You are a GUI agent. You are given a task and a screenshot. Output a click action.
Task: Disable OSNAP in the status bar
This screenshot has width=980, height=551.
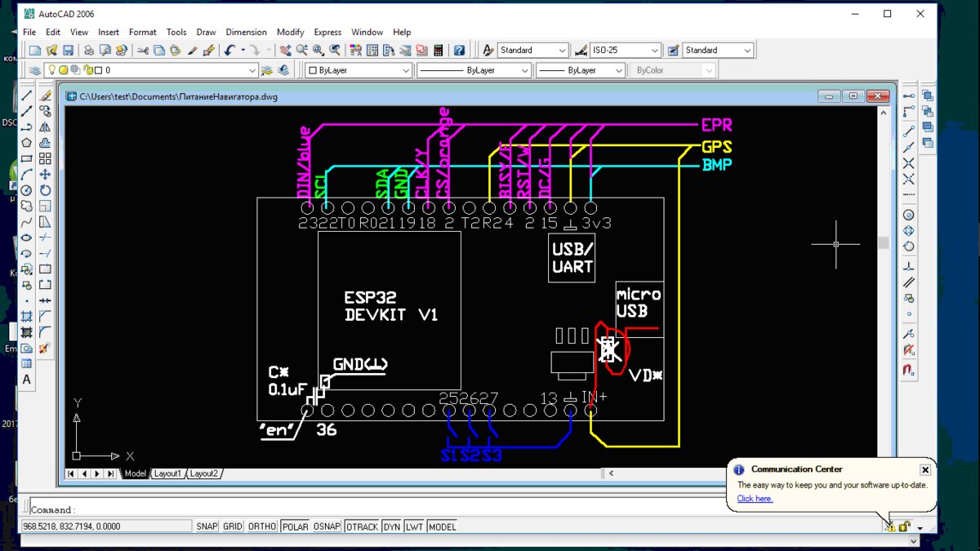pyautogui.click(x=327, y=527)
